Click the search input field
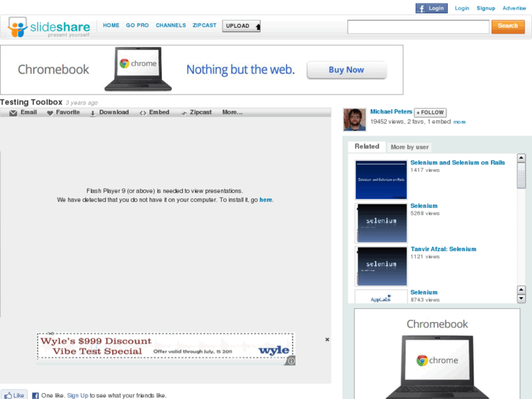Image resolution: width=532 pixels, height=399 pixels. pyautogui.click(x=418, y=26)
